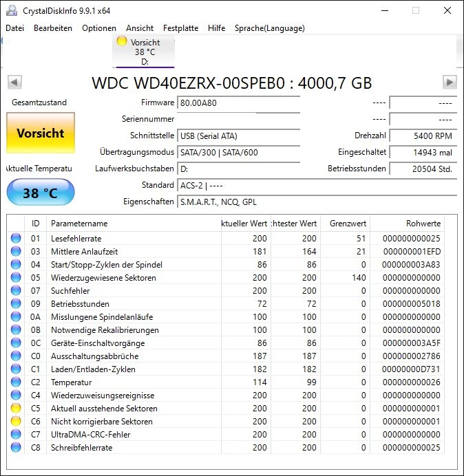Select raw value 000000005018 for Betriebsstunden
Viewport: 464px width, 476px height.
[412, 303]
